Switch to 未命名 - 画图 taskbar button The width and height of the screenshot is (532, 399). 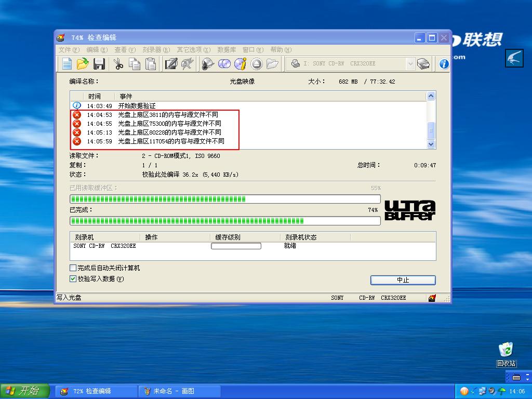(x=179, y=391)
